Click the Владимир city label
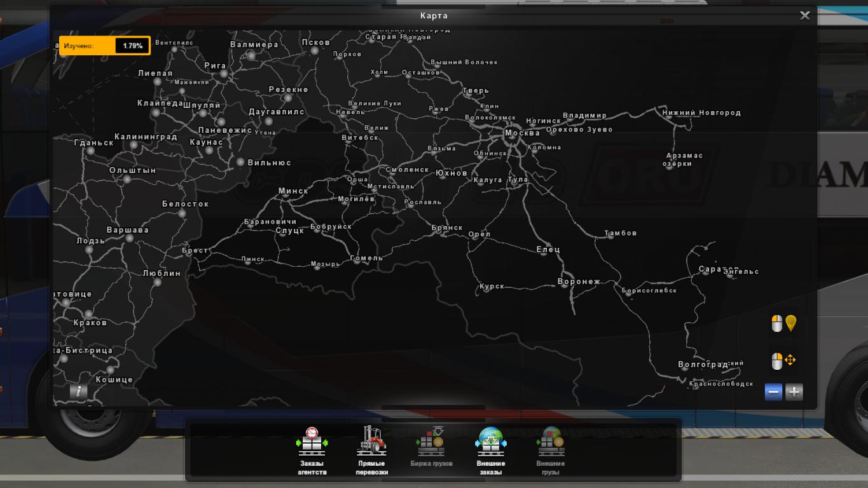 (585, 116)
